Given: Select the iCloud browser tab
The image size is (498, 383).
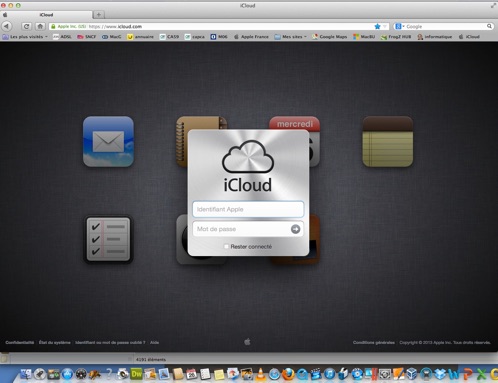Looking at the screenshot, I should pyautogui.click(x=46, y=15).
